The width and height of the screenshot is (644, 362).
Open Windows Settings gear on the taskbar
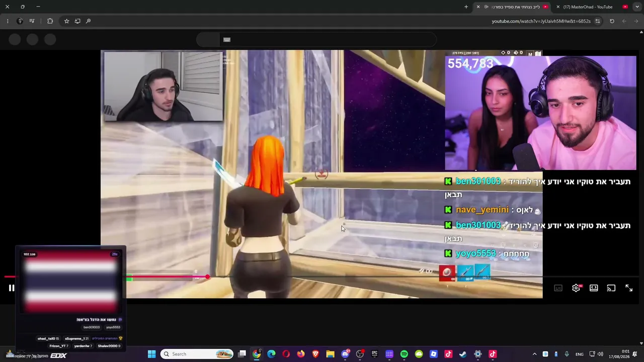coord(478,354)
